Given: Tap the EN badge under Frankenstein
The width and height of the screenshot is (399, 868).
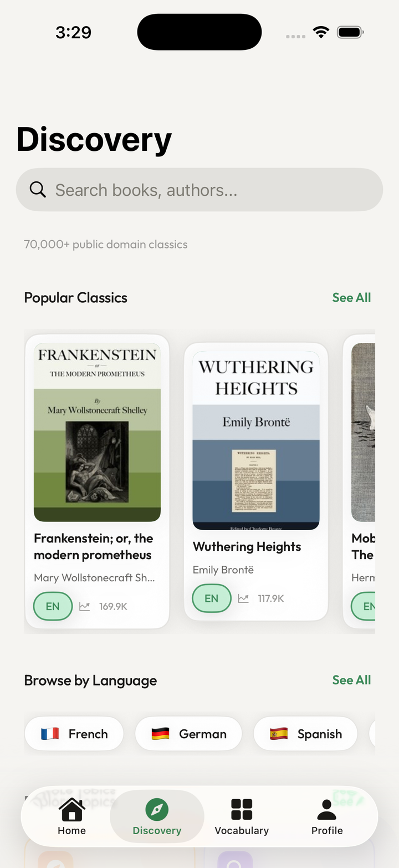Looking at the screenshot, I should point(53,606).
